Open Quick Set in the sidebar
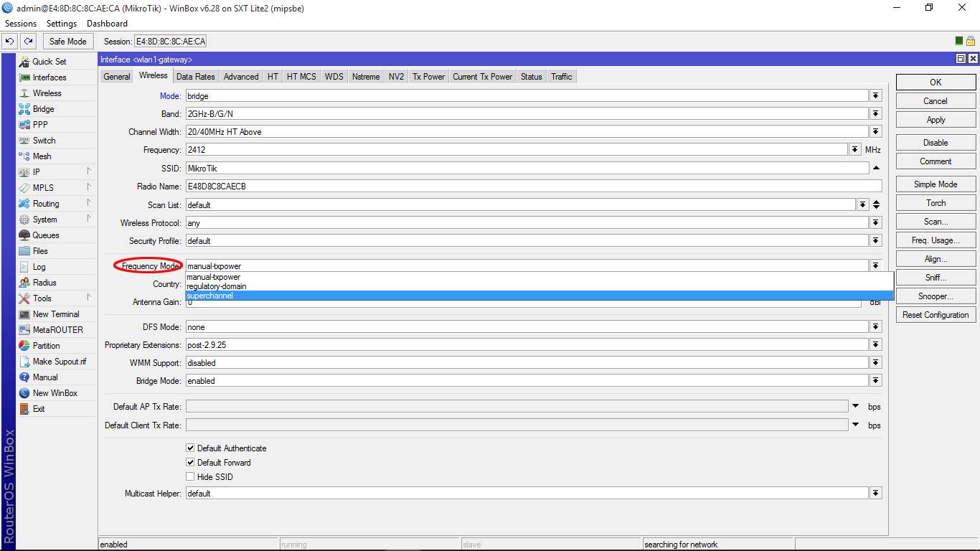Image resolution: width=980 pixels, height=551 pixels. pyautogui.click(x=49, y=62)
